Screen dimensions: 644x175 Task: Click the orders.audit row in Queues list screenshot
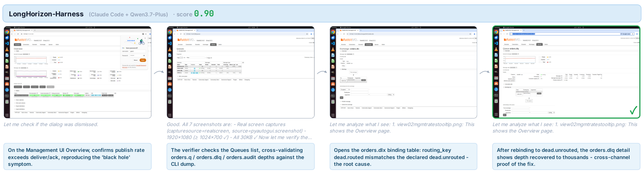point(209,68)
